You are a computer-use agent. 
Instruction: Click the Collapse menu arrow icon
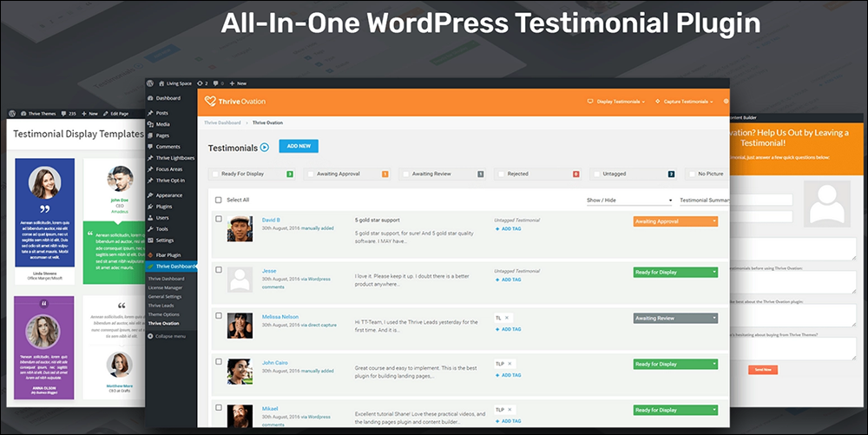150,337
